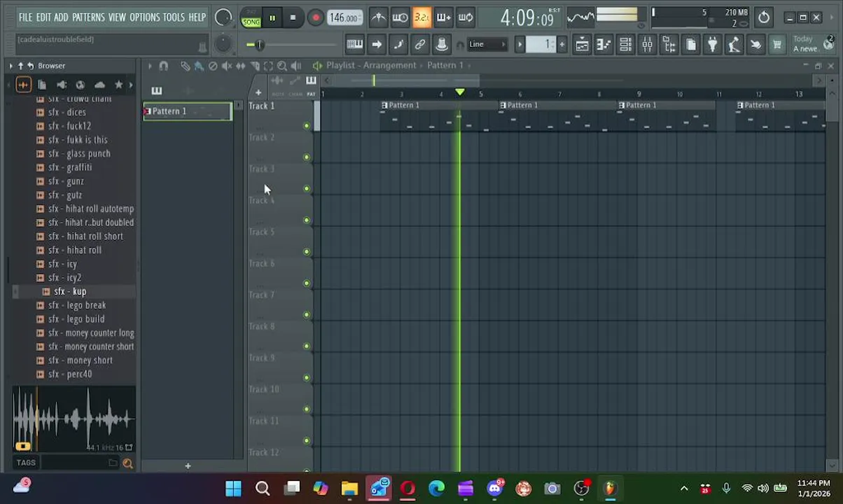This screenshot has height=504, width=843.
Task: Select the Zoom tool in Playlist
Action: (282, 66)
